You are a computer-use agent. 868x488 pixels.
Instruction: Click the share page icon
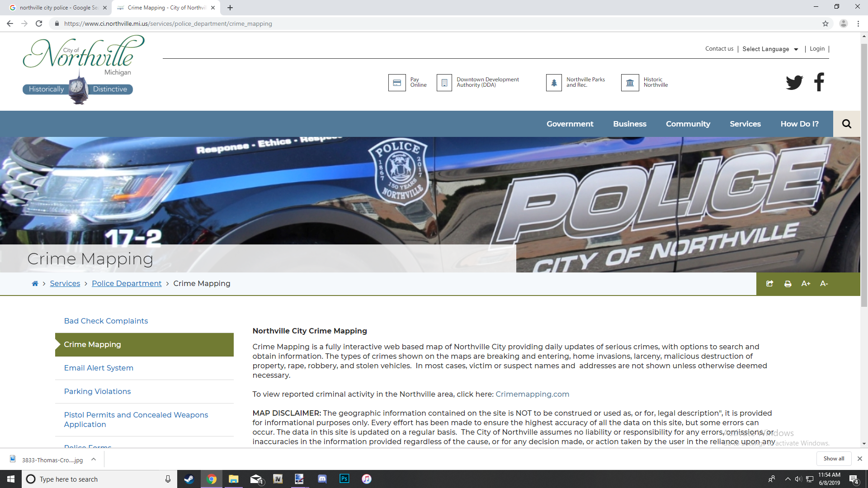click(x=769, y=284)
